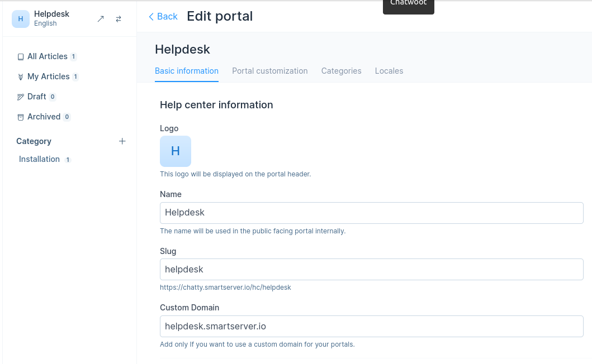Open the Installation category
The image size is (592, 364).
coord(39,159)
